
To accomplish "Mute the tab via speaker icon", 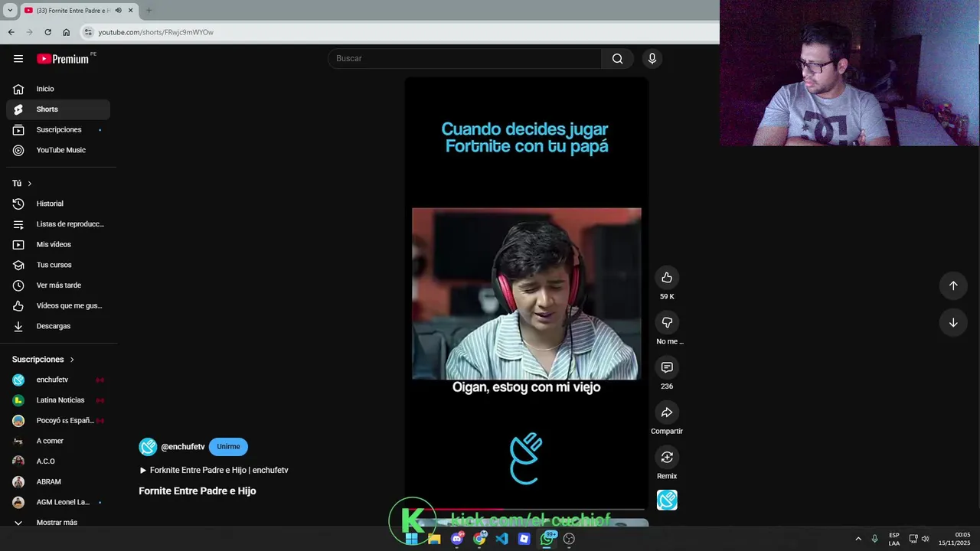I will [x=118, y=11].
